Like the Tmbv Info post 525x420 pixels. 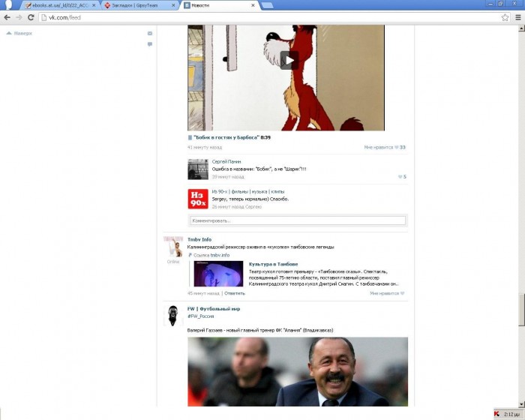click(x=387, y=293)
